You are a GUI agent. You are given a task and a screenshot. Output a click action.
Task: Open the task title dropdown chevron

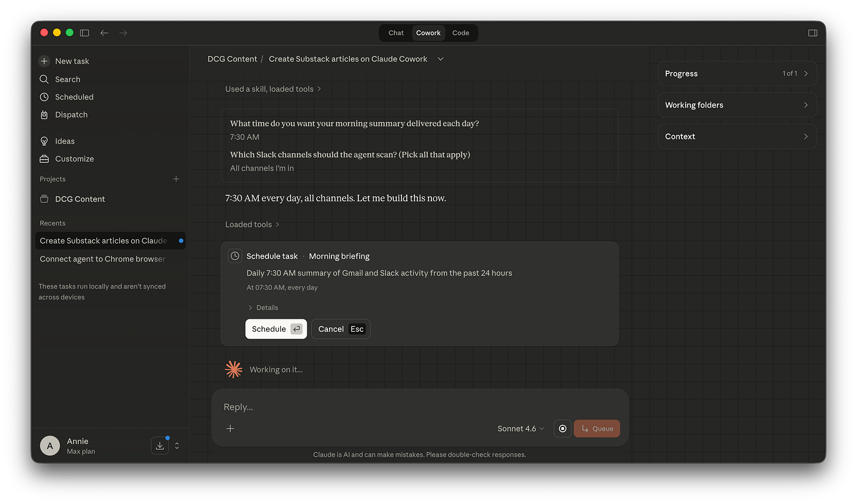(440, 59)
